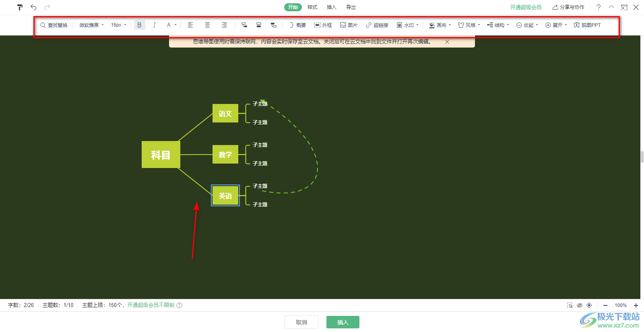Viewport: 644px width, 332px height.
Task: Click the topic limit help icon
Action: coord(180,305)
